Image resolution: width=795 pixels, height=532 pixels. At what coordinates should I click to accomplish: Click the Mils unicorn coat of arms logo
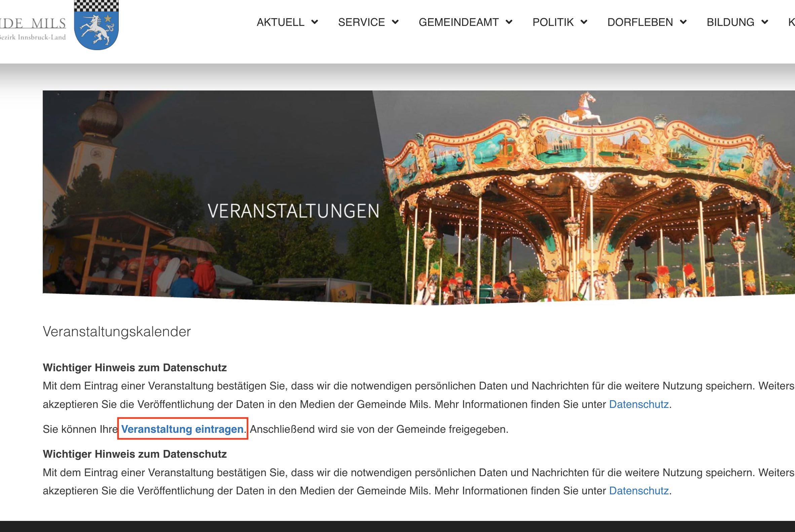[97, 25]
